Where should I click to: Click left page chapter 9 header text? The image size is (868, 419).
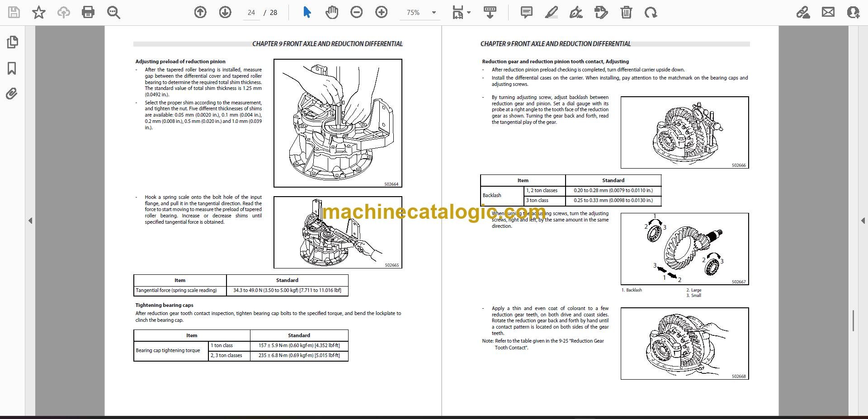(327, 44)
